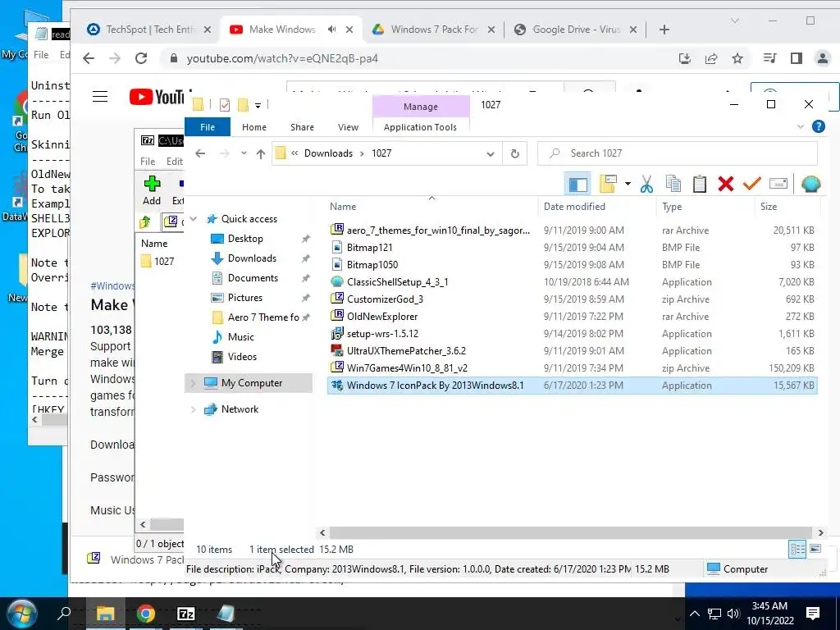Open the View ribbon tab
This screenshot has width=840, height=630.
348,127
